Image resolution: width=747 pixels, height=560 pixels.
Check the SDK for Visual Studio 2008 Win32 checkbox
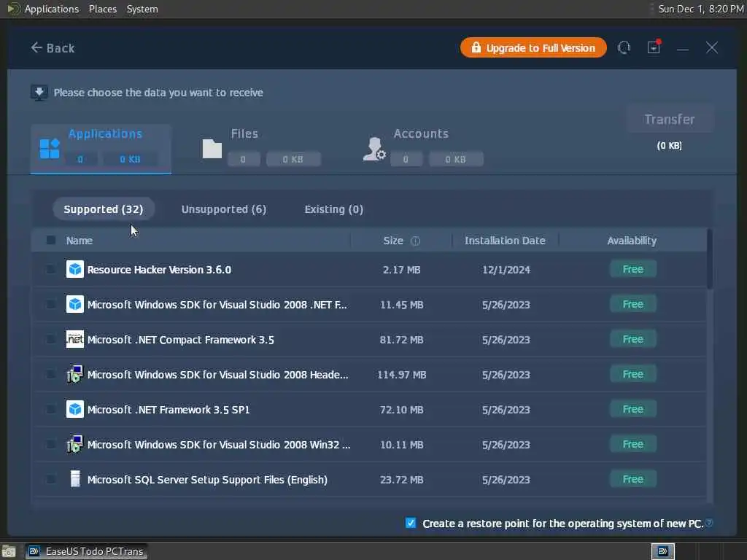[x=50, y=444]
